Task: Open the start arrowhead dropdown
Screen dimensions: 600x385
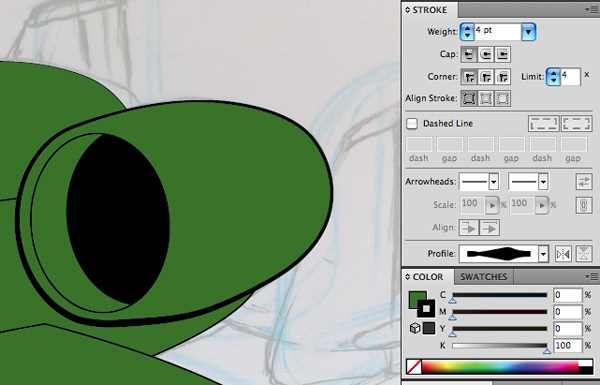Action: (493, 182)
